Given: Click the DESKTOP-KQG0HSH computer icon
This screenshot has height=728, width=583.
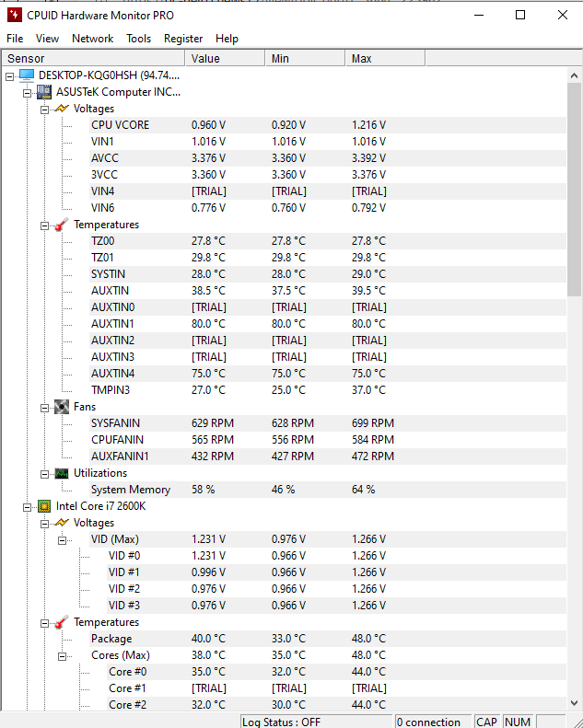Looking at the screenshot, I should [27, 75].
